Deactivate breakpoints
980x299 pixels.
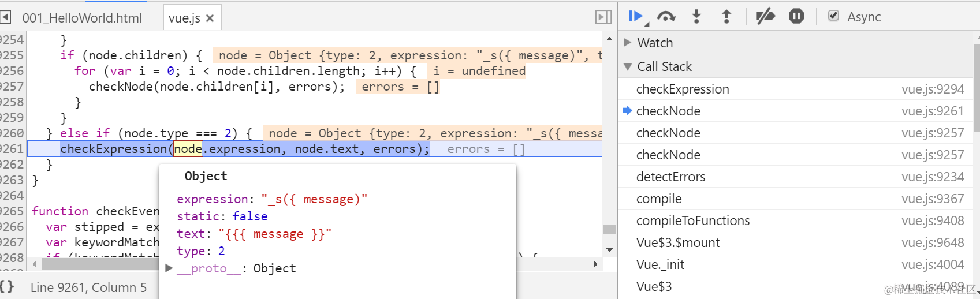[x=765, y=17]
